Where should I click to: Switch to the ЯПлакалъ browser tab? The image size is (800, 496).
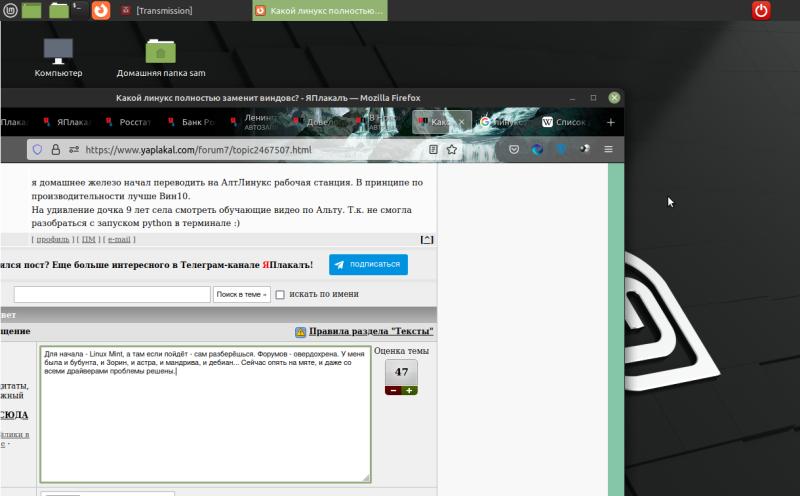click(x=67, y=122)
